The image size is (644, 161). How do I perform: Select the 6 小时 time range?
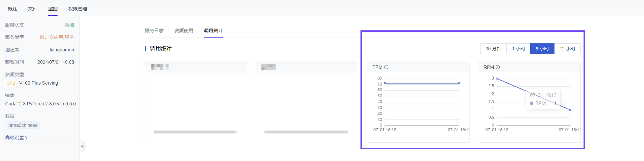pyautogui.click(x=542, y=49)
